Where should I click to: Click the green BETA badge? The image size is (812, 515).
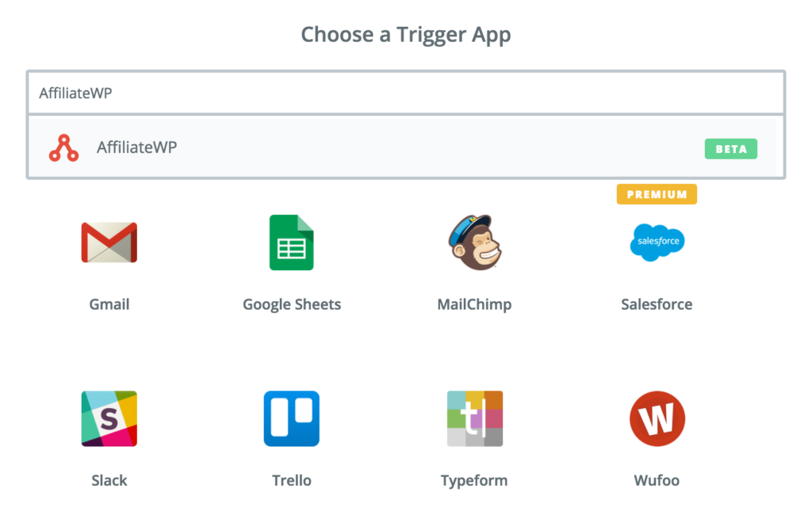(730, 149)
